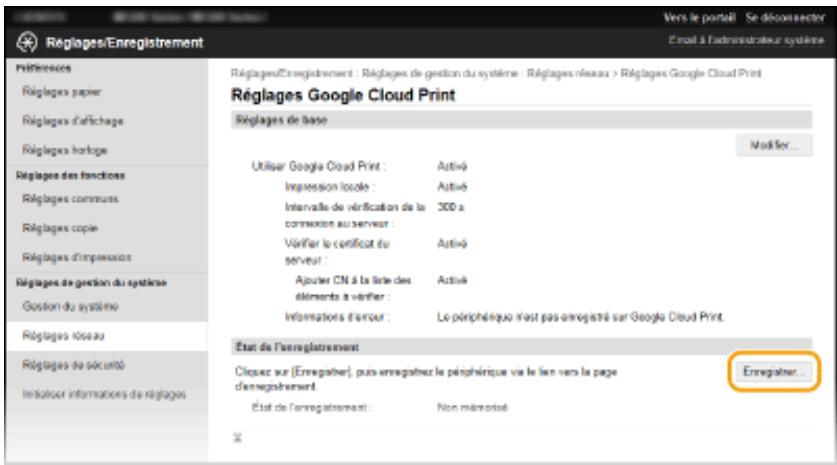The image size is (837, 465).
Task: Click the Enregistrer... button
Action: [774, 372]
